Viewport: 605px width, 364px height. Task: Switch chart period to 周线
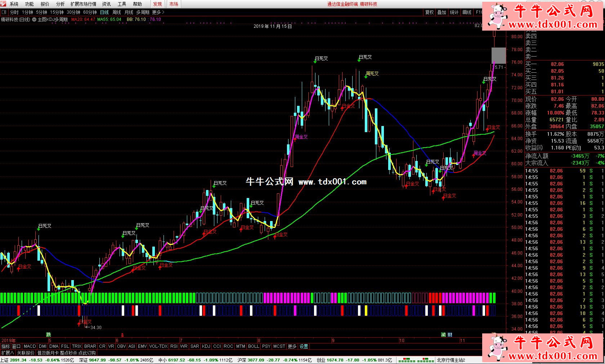(x=117, y=12)
